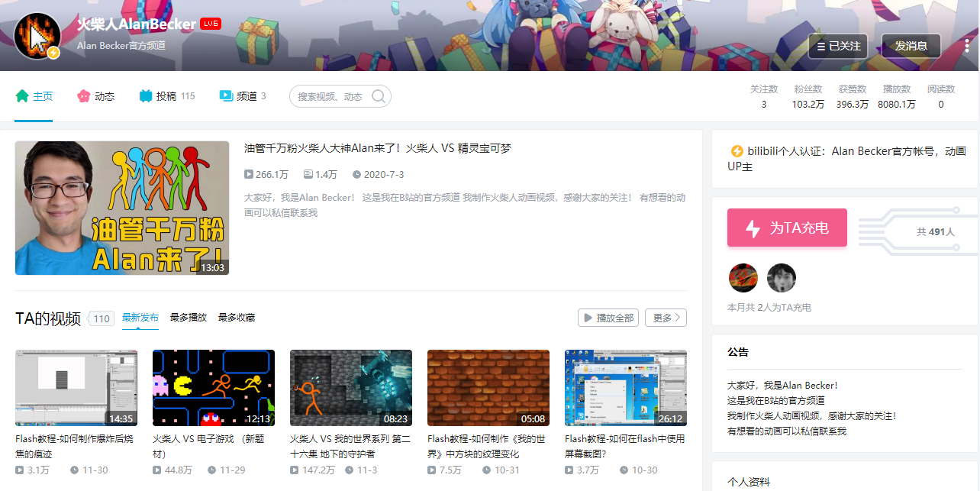This screenshot has width=980, height=491.
Task: Click clock icon beside 11-29
Action: tap(211, 470)
